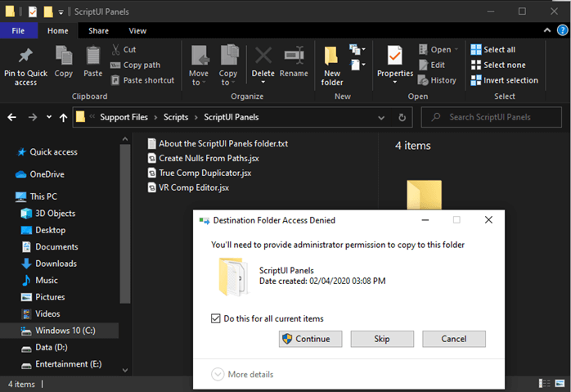
Task: Click Select all
Action: (493, 50)
